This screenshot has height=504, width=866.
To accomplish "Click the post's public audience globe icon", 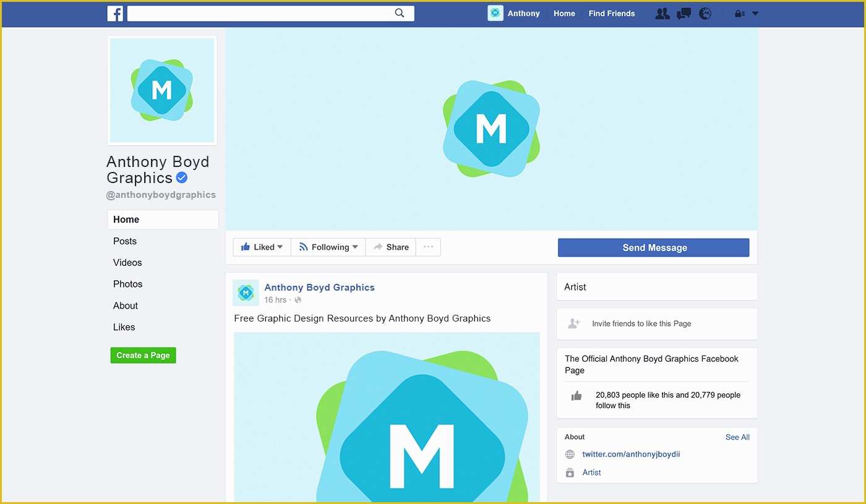I will (298, 300).
